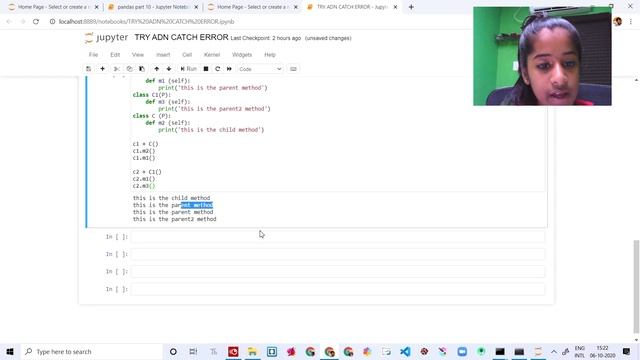
Task: Open browser profile avatar
Action: coord(617,22)
